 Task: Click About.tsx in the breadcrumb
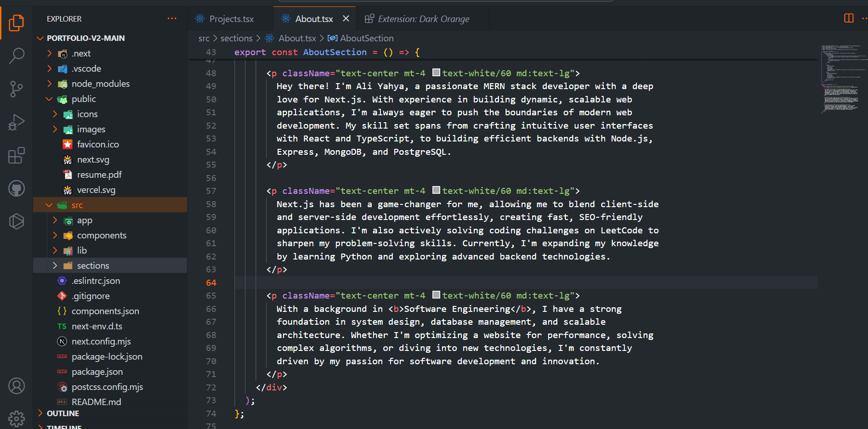pyautogui.click(x=297, y=38)
